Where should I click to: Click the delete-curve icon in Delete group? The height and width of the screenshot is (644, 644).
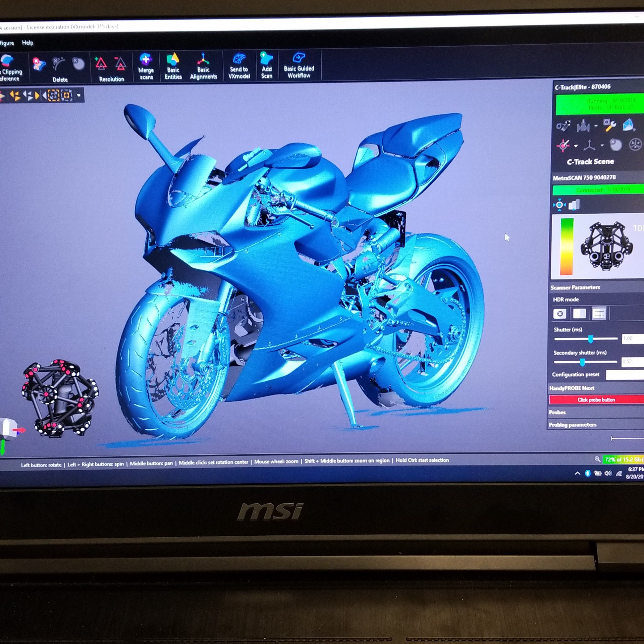(58, 63)
